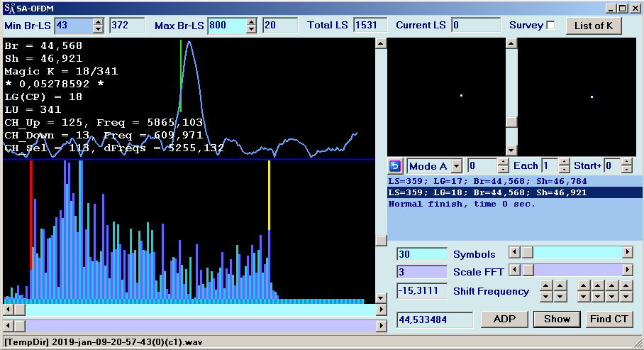Increase the Min Br-LS value
Viewport: 644px width, 350px height.
(98, 22)
